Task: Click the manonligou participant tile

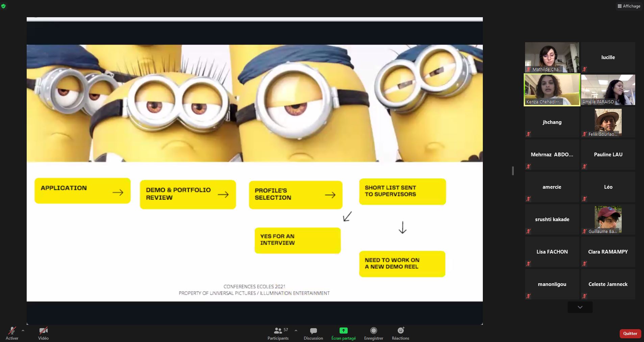Action: pyautogui.click(x=552, y=284)
